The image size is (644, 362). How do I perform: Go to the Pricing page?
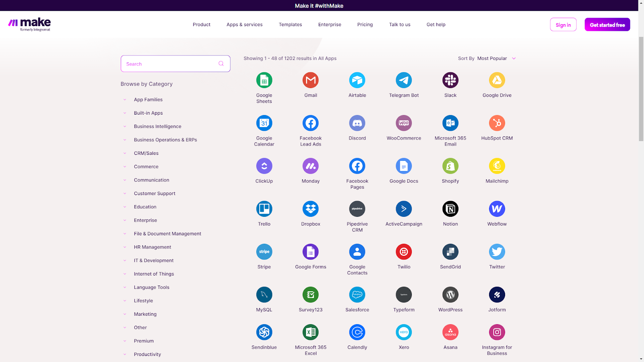(x=365, y=25)
